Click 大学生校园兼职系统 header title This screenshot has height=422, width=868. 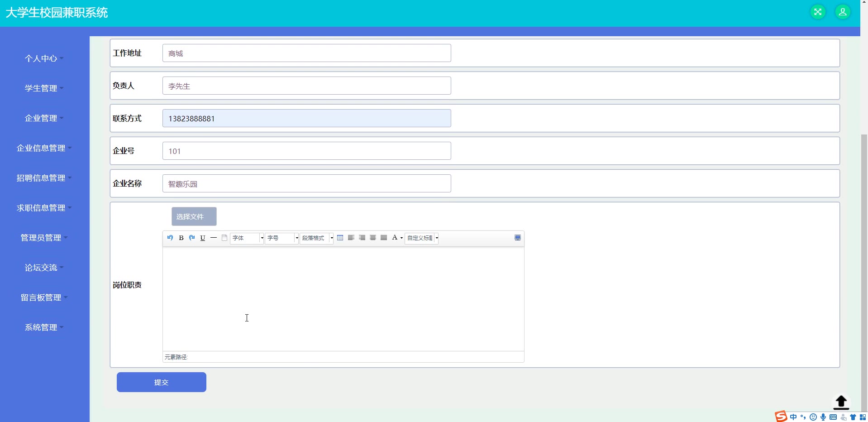[x=57, y=13]
